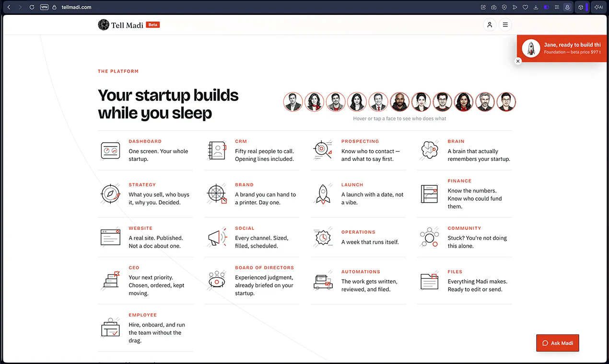Select the Operations gear clock icon

point(323,237)
